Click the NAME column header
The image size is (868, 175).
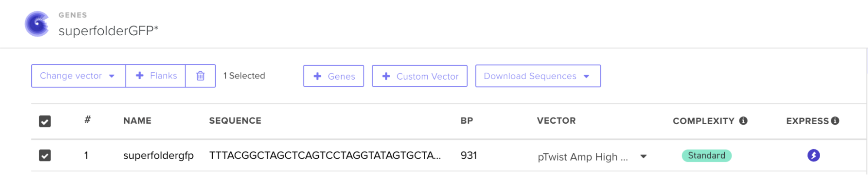(x=137, y=121)
